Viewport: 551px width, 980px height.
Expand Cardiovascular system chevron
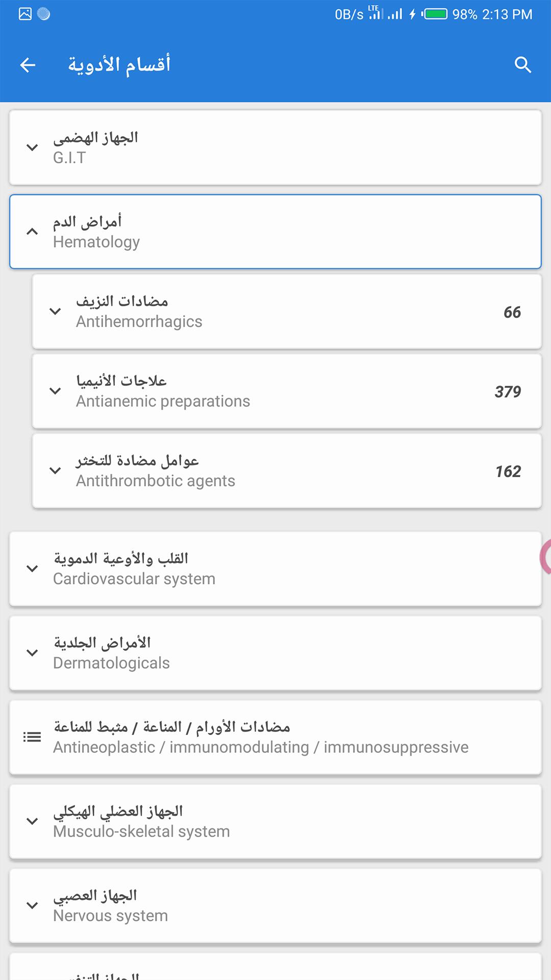[x=32, y=569]
